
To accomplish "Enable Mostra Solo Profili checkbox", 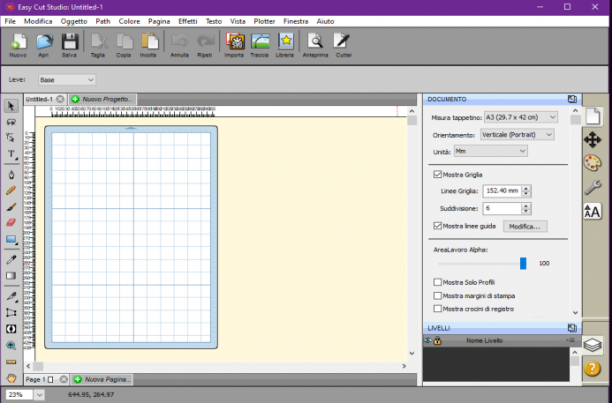I will point(438,282).
